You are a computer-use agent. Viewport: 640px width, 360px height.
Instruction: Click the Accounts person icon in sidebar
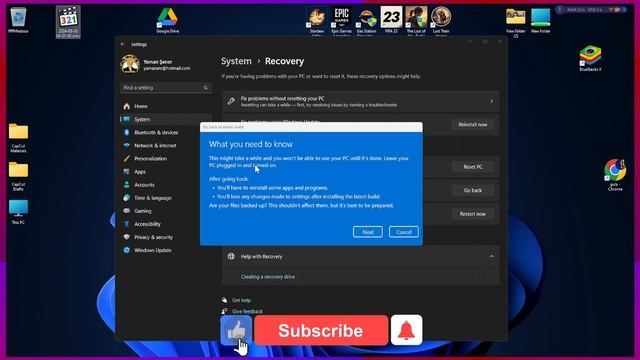click(x=127, y=184)
